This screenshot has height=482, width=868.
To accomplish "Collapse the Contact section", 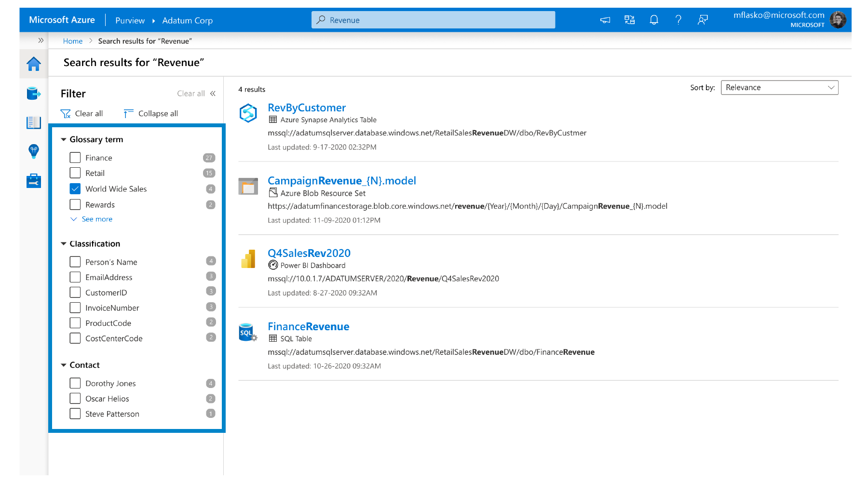I will tap(64, 365).
